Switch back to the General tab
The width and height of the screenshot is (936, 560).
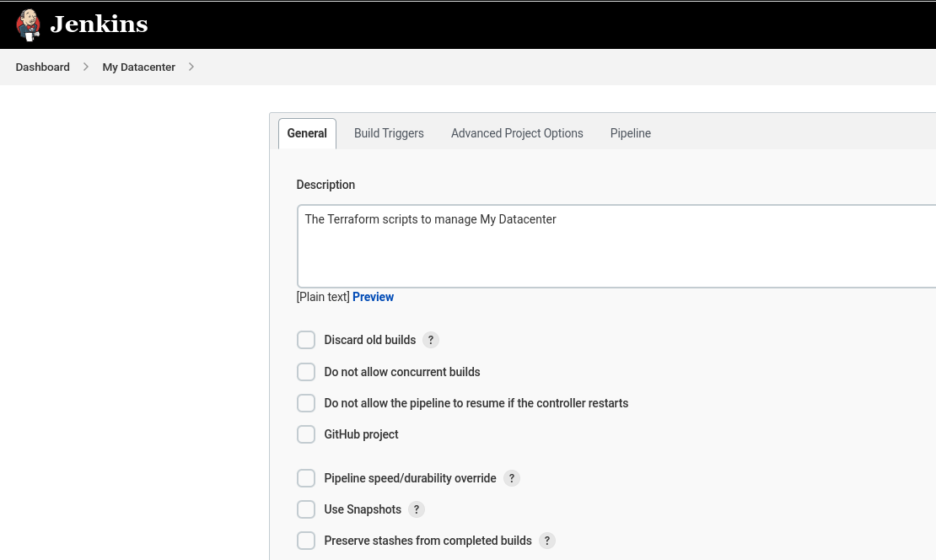(x=307, y=133)
